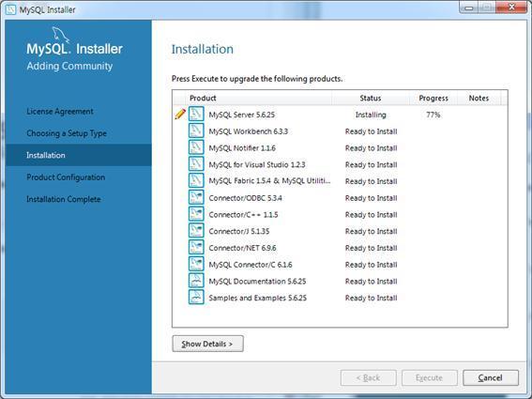Select MySQL Fabric 1.5.4 & Utilities name
This screenshot has height=399, width=532.
[269, 181]
